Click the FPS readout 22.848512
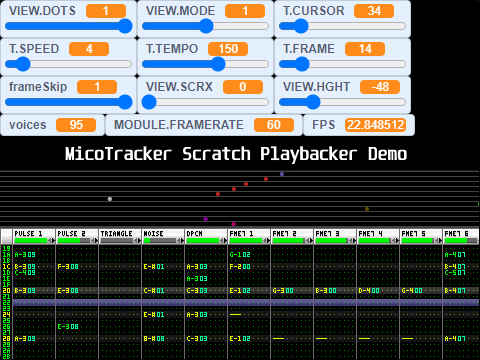The image size is (480, 360). pyautogui.click(x=375, y=125)
